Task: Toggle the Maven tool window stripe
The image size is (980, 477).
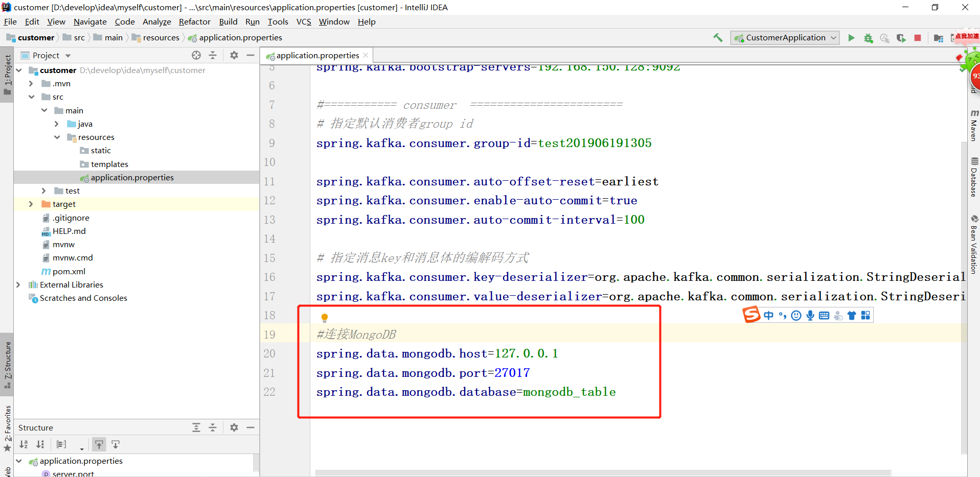Action: click(974, 125)
